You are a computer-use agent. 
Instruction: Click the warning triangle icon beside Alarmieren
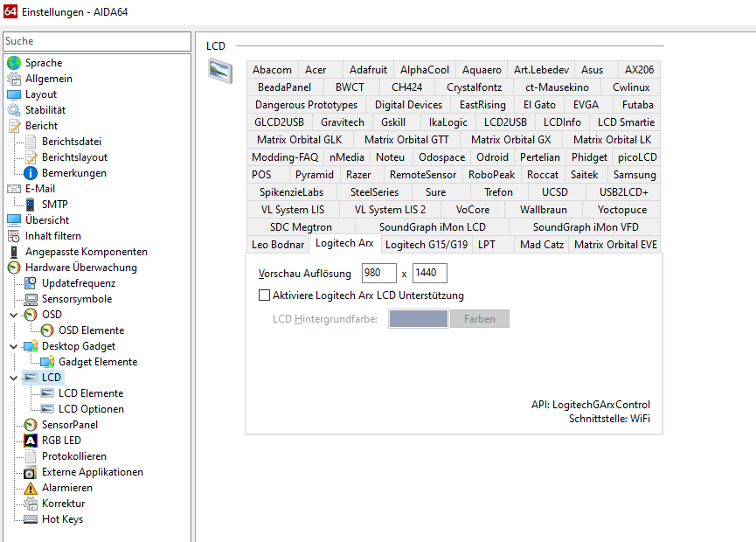click(x=31, y=488)
